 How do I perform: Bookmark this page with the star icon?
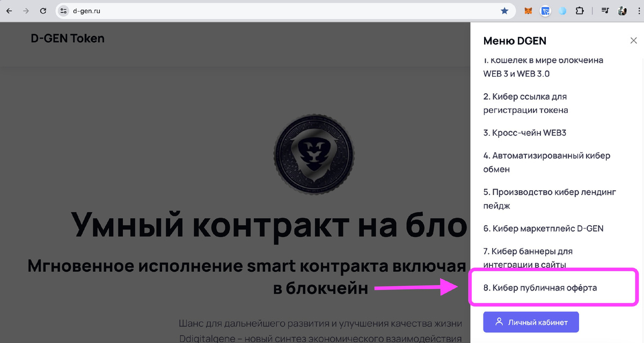[504, 11]
